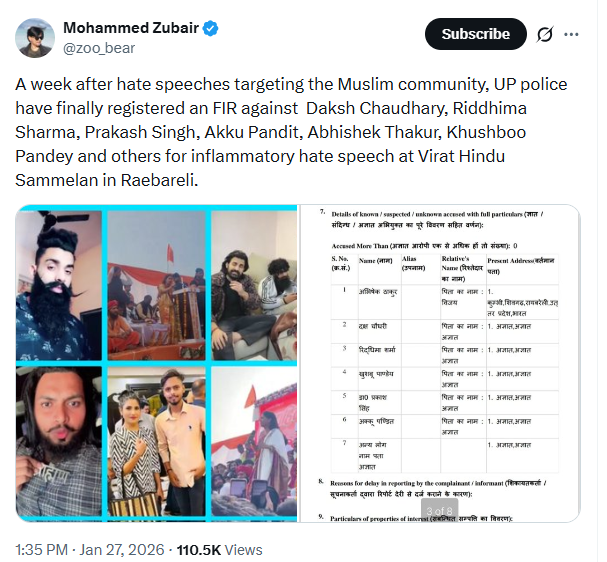Click Mohammed Zubair's profile avatar
Screen dimensions: 607x562
point(37,37)
